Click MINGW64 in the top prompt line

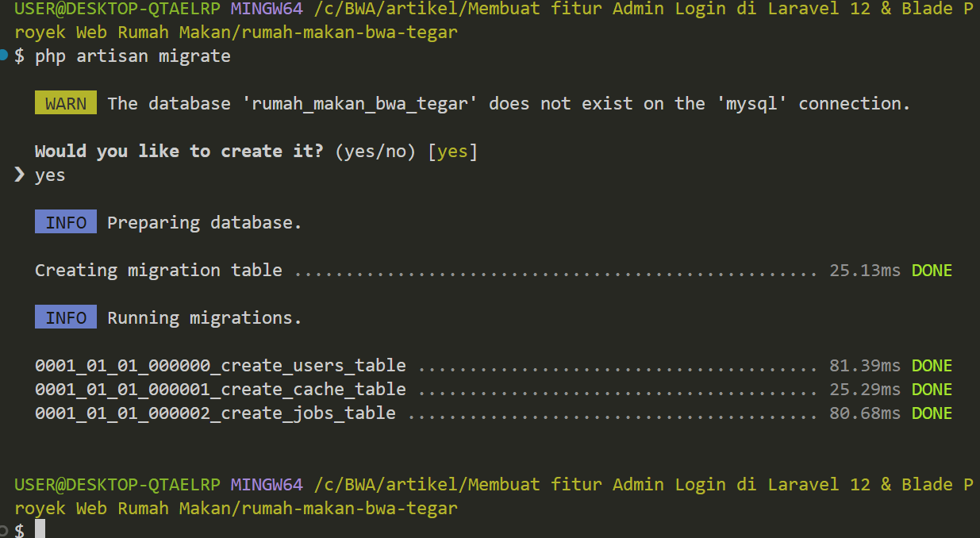[x=267, y=9]
